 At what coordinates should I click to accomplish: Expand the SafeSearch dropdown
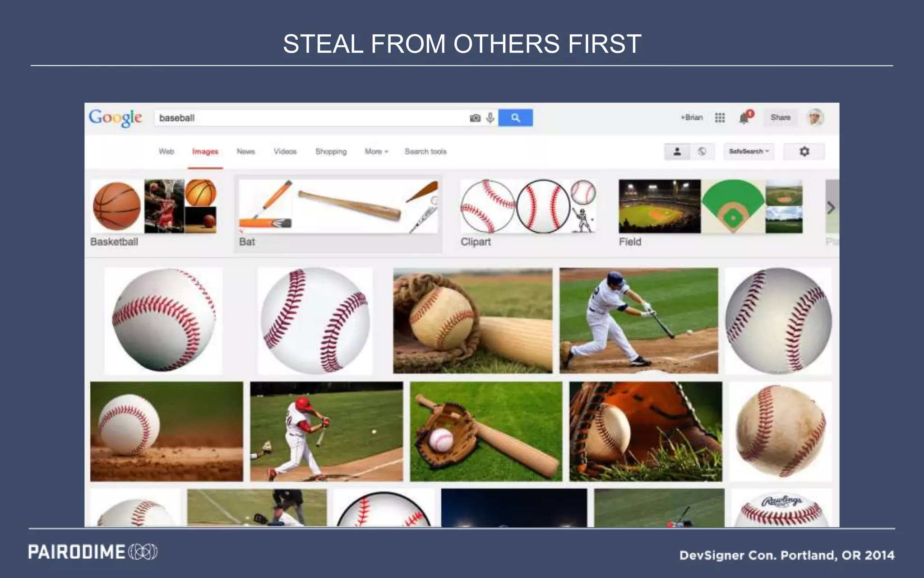coord(748,151)
